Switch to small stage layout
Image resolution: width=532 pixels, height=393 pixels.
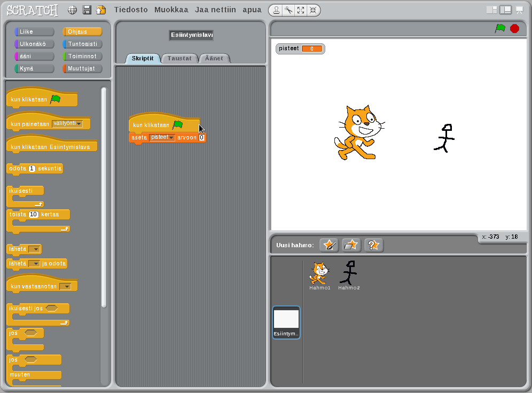point(491,10)
